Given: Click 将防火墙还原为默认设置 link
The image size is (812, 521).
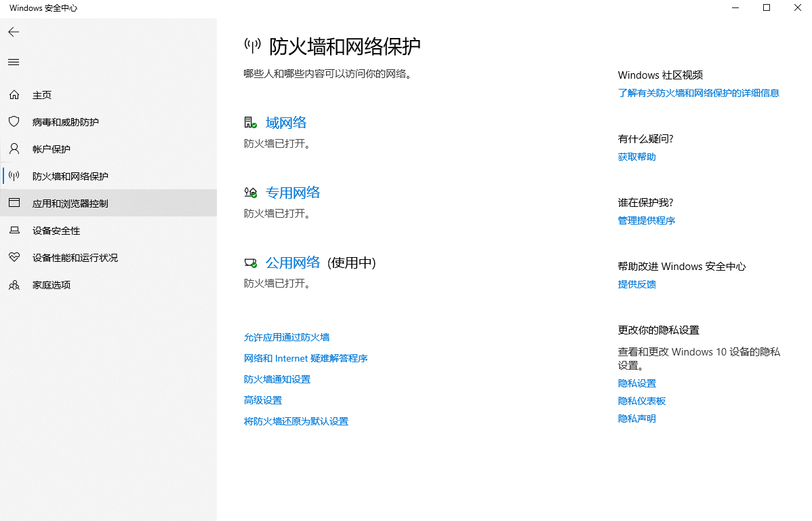Looking at the screenshot, I should point(296,421).
